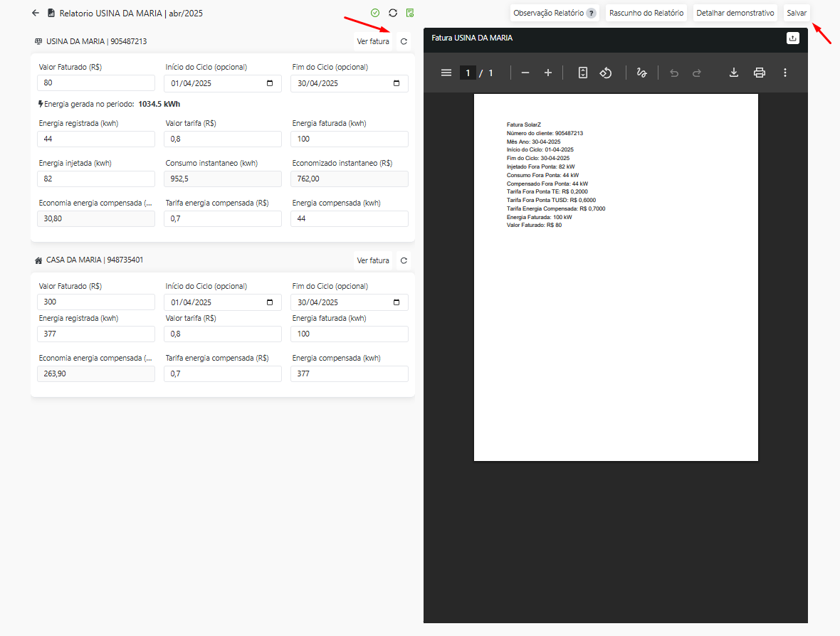Download the PDF invoice
This screenshot has width=840, height=636.
(734, 73)
